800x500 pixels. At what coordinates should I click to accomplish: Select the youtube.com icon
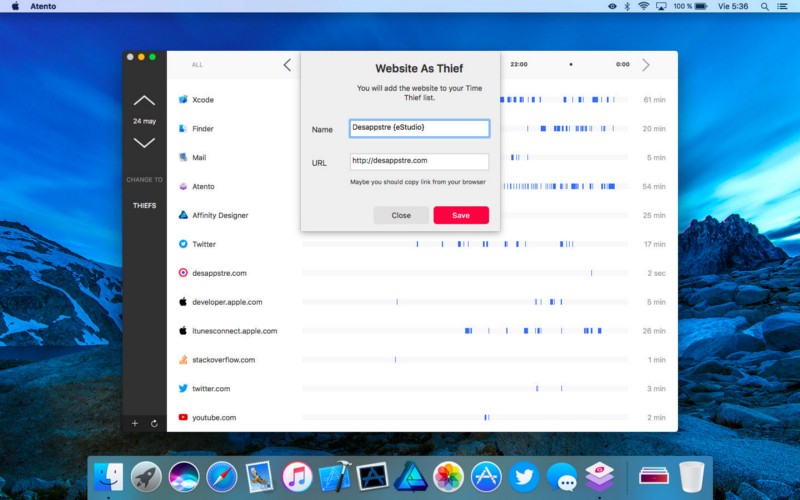pos(183,417)
